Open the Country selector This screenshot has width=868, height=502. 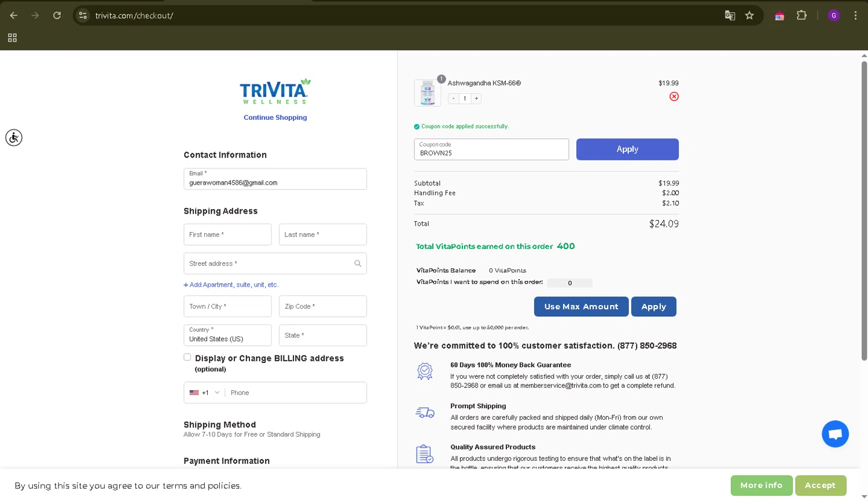point(227,335)
